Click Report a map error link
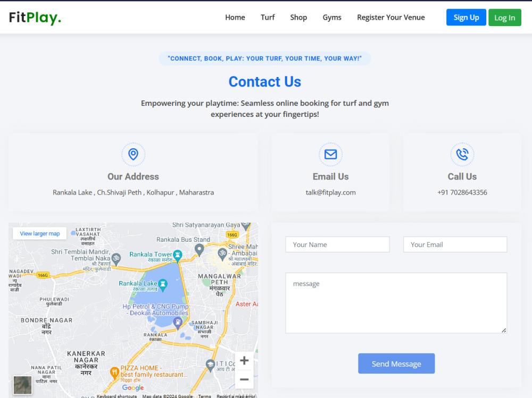532x398 pixels. point(236,396)
